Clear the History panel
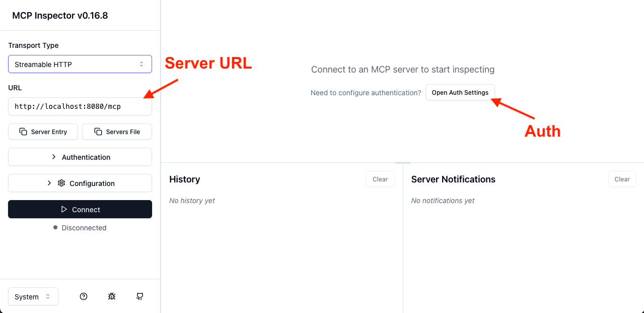Viewport: 644px width, 313px height. pos(380,179)
